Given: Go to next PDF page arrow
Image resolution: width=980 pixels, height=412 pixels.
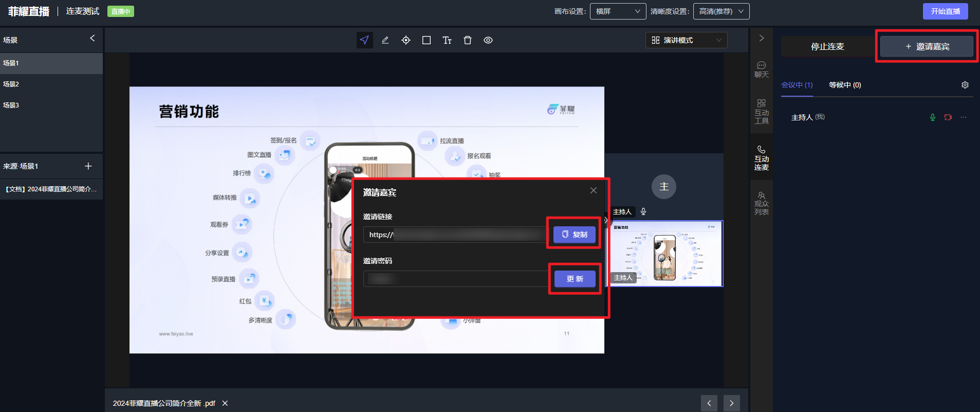Looking at the screenshot, I should pos(732,403).
